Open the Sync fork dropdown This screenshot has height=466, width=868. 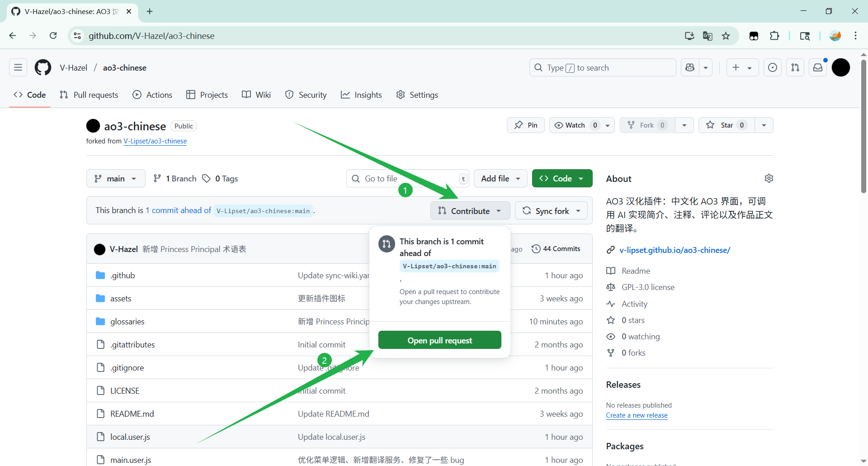[x=551, y=211]
